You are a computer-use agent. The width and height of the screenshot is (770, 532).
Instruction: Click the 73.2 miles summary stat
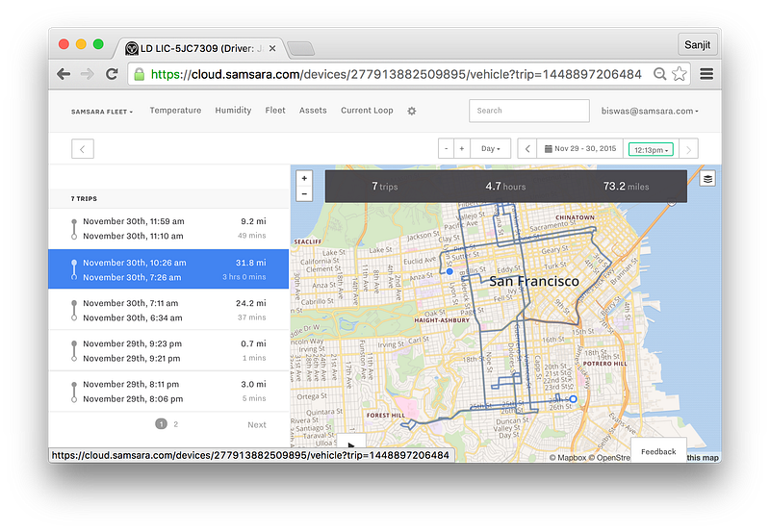coord(627,187)
